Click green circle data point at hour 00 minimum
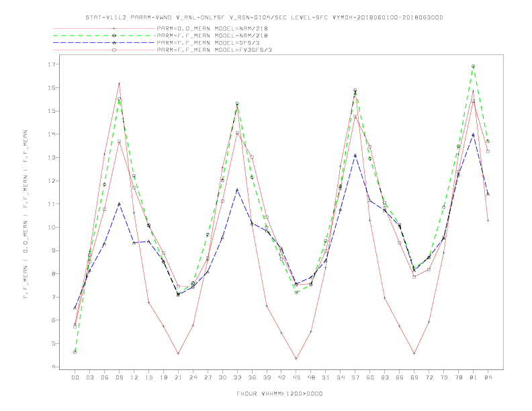The height and width of the screenshot is (411, 532). pyautogui.click(x=75, y=352)
